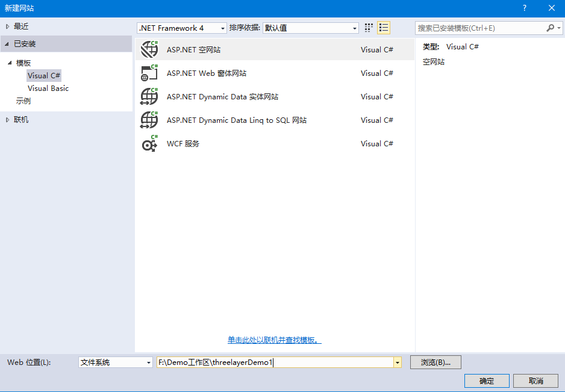Viewport: 565px width, 392px height.
Task: Click the search magnifier icon
Action: 550,28
